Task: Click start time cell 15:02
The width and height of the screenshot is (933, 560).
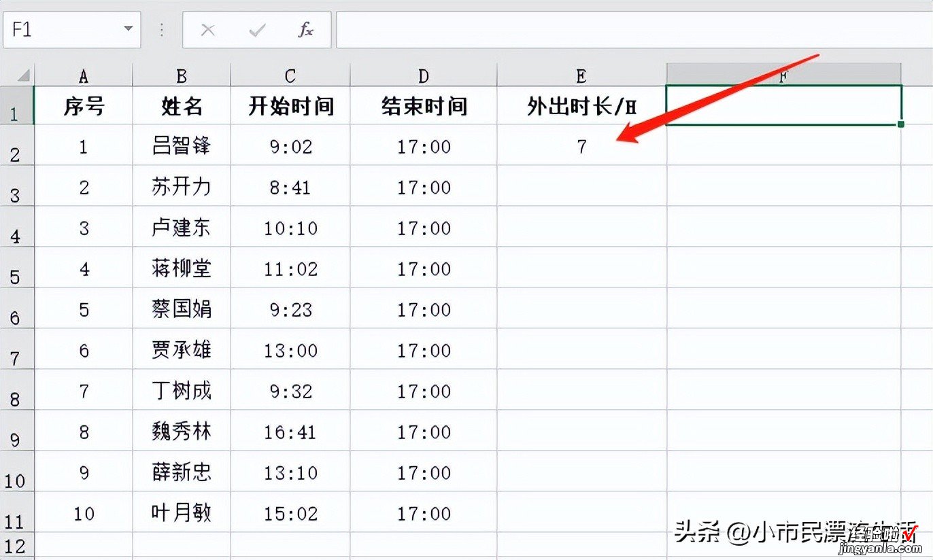Action: coord(290,512)
